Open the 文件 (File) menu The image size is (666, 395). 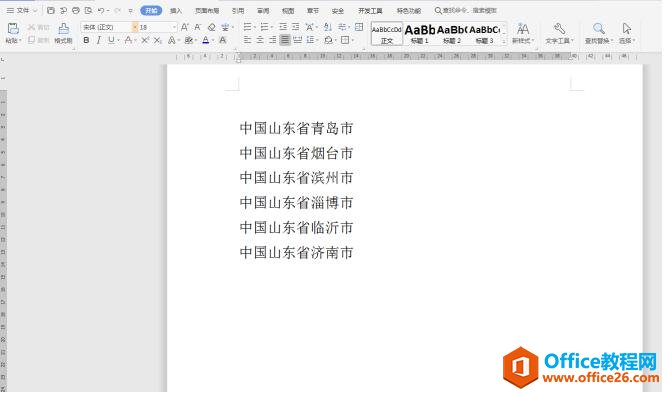23,11
